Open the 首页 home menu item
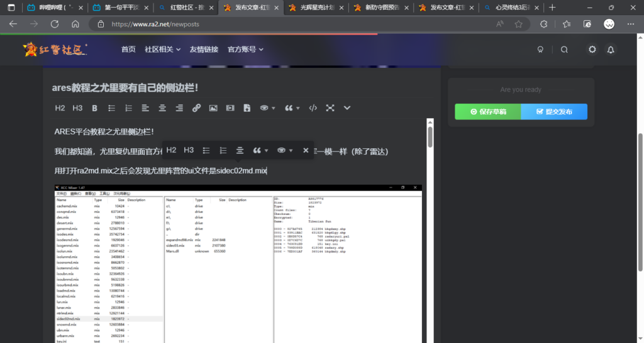The width and height of the screenshot is (644, 343). tap(128, 49)
